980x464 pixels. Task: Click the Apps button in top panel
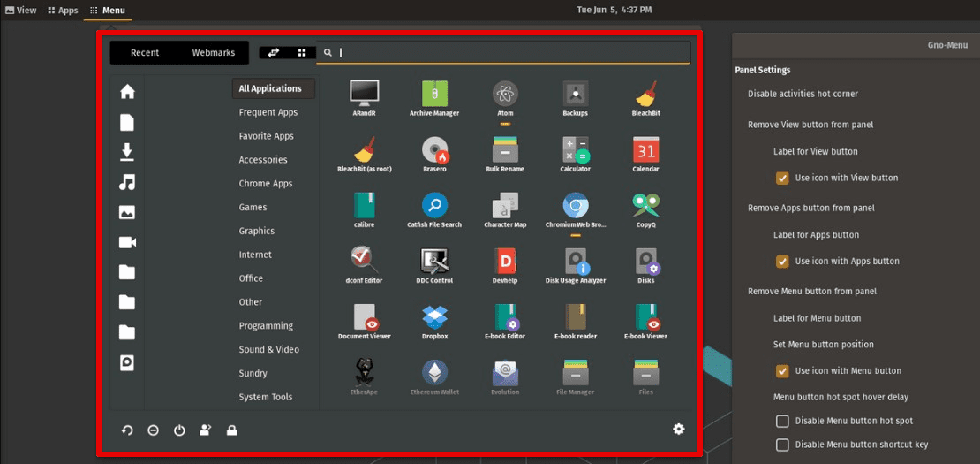pyautogui.click(x=63, y=10)
